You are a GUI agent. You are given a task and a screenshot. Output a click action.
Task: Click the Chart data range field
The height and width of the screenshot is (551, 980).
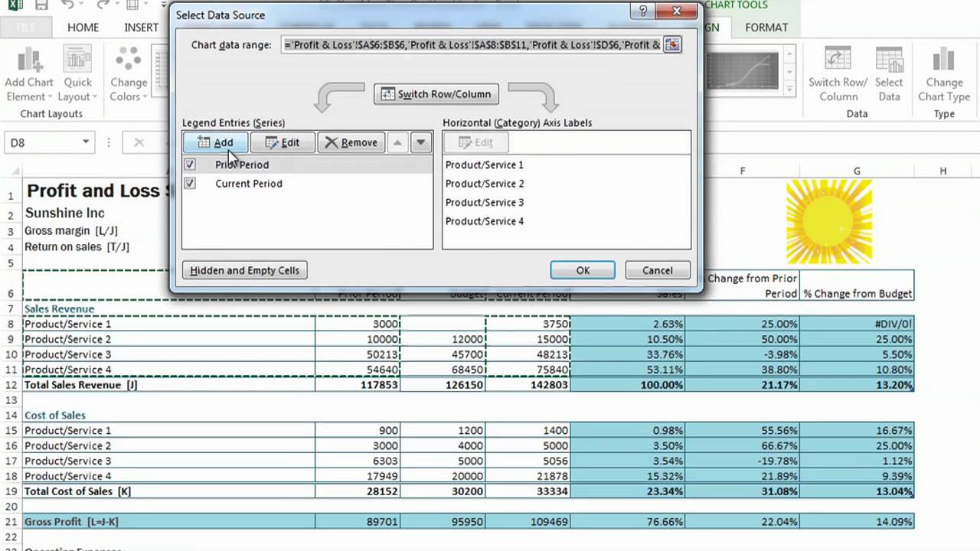[472, 44]
